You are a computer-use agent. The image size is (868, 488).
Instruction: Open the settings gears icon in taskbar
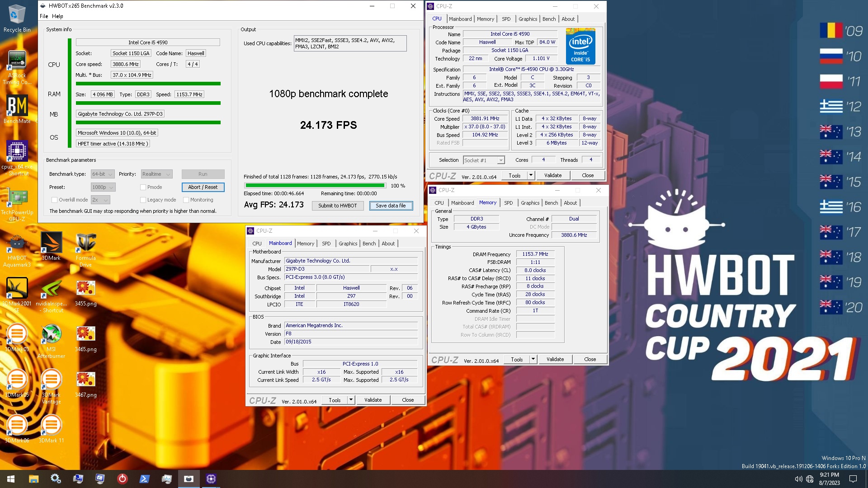[x=56, y=479]
